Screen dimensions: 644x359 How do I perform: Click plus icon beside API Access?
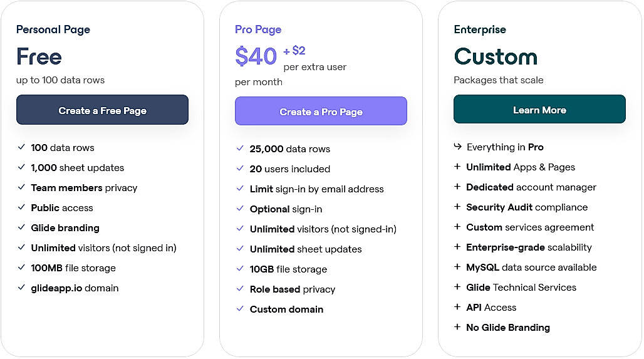[x=458, y=308]
